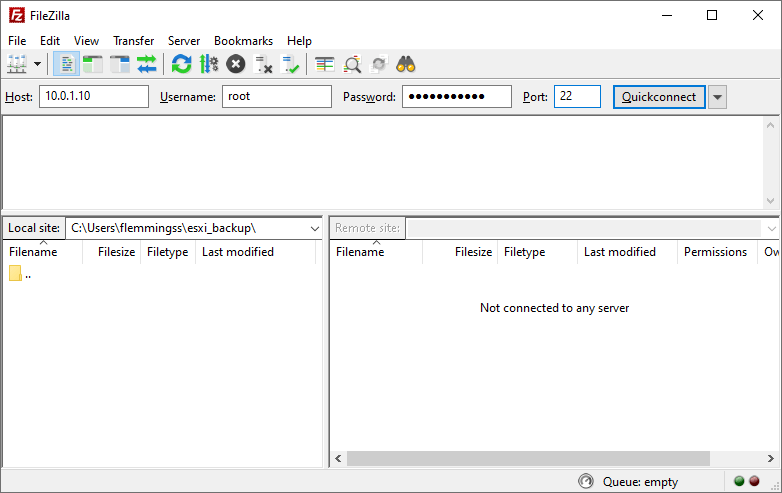
Task: Toggle local directory tree display
Action: (93, 64)
